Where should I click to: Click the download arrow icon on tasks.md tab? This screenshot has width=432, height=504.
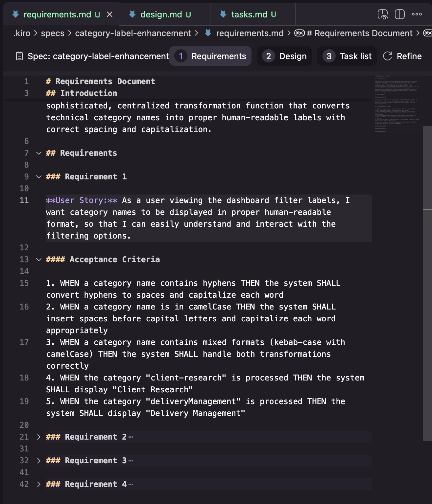[x=222, y=14]
